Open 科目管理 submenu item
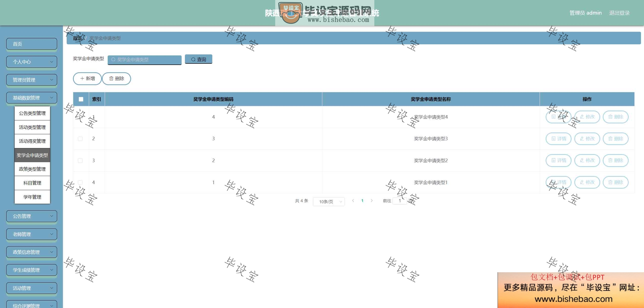Viewport: 644px width, 308px height. (32, 183)
